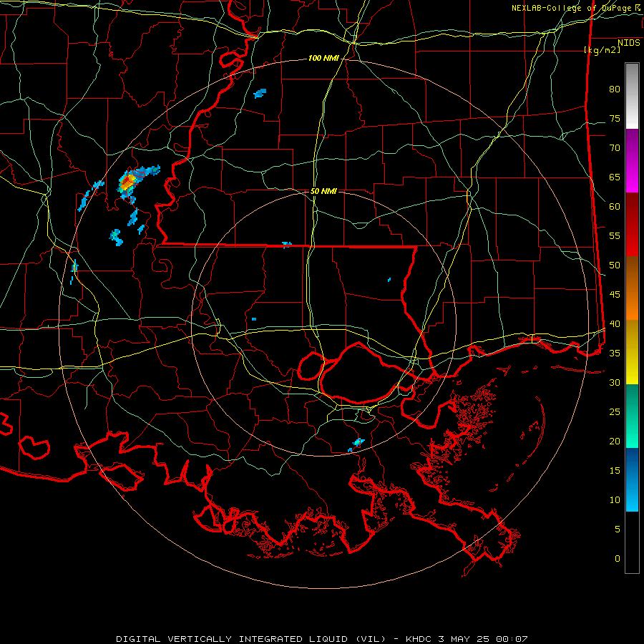Click the 35 value on the color scale
644x644 pixels.
(x=615, y=353)
